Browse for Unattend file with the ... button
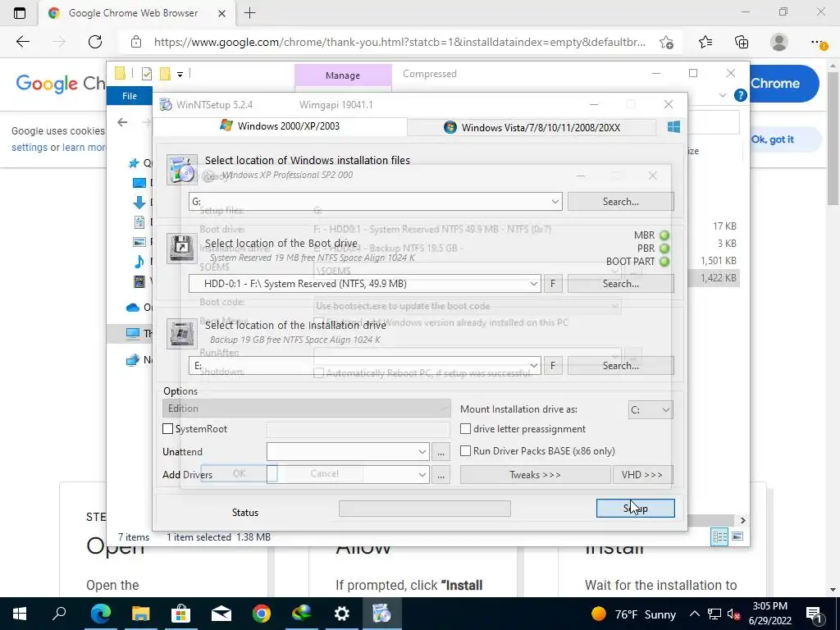This screenshot has height=630, width=840. point(441,452)
